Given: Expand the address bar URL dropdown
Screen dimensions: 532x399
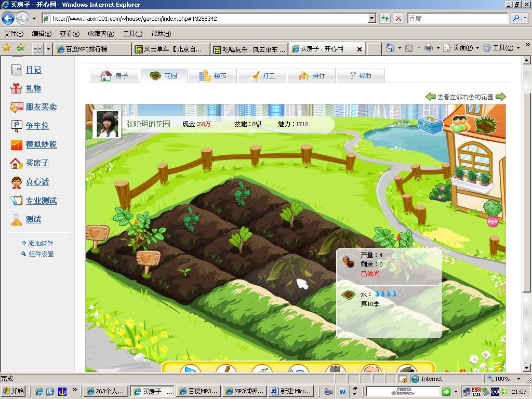Looking at the screenshot, I should [x=371, y=18].
